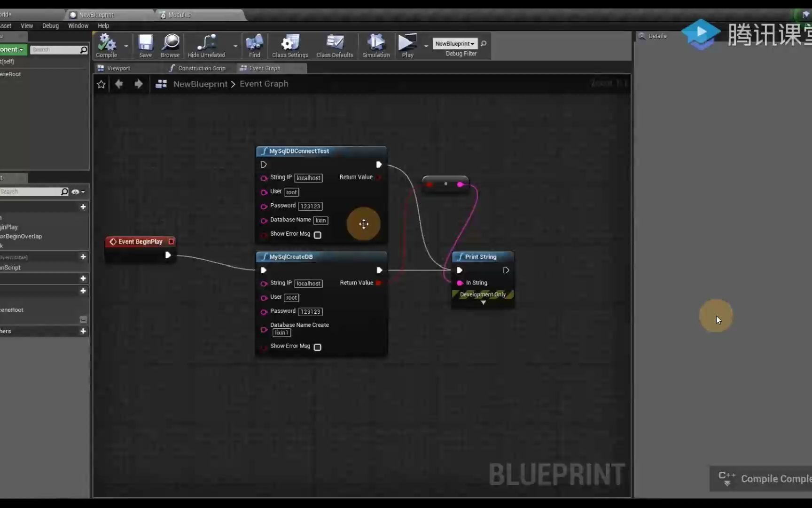The width and height of the screenshot is (812, 508).
Task: Switch to the Viewport tab
Action: 118,68
